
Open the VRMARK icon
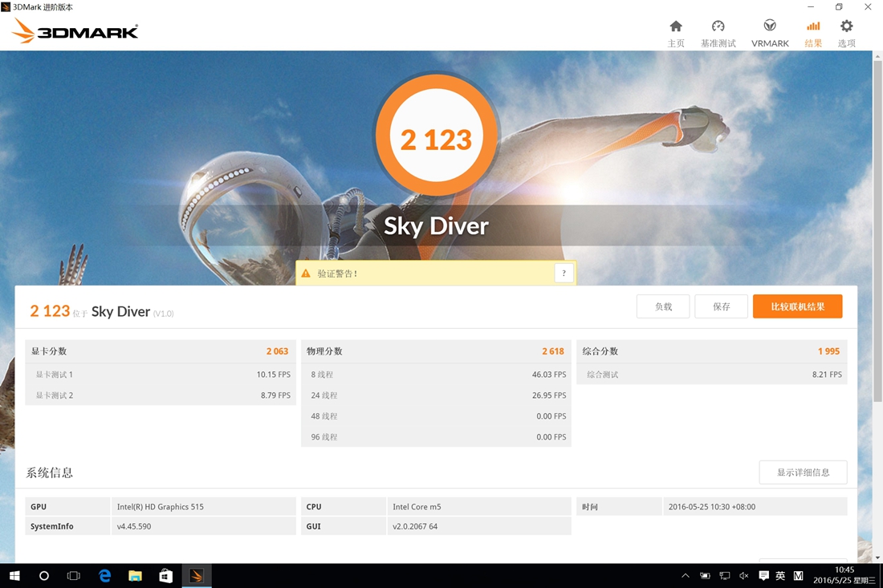[770, 26]
